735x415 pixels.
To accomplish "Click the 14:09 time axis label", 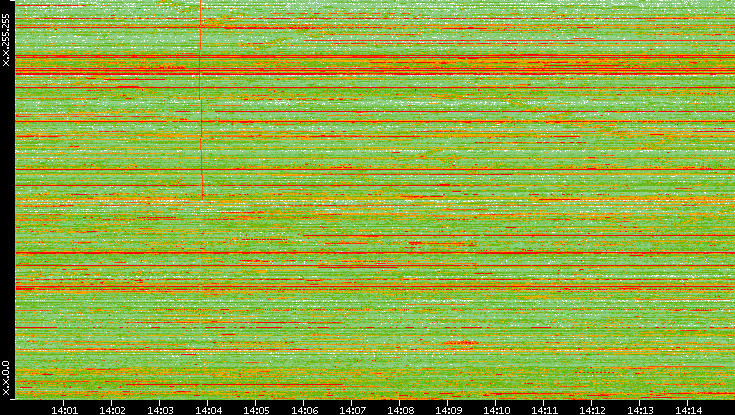I will point(448,410).
